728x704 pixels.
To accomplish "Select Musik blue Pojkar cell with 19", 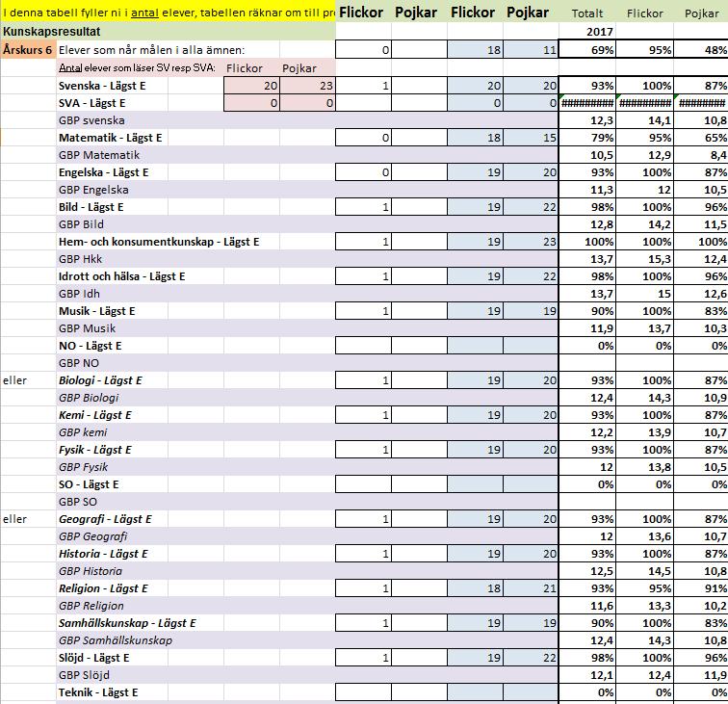I will point(531,311).
